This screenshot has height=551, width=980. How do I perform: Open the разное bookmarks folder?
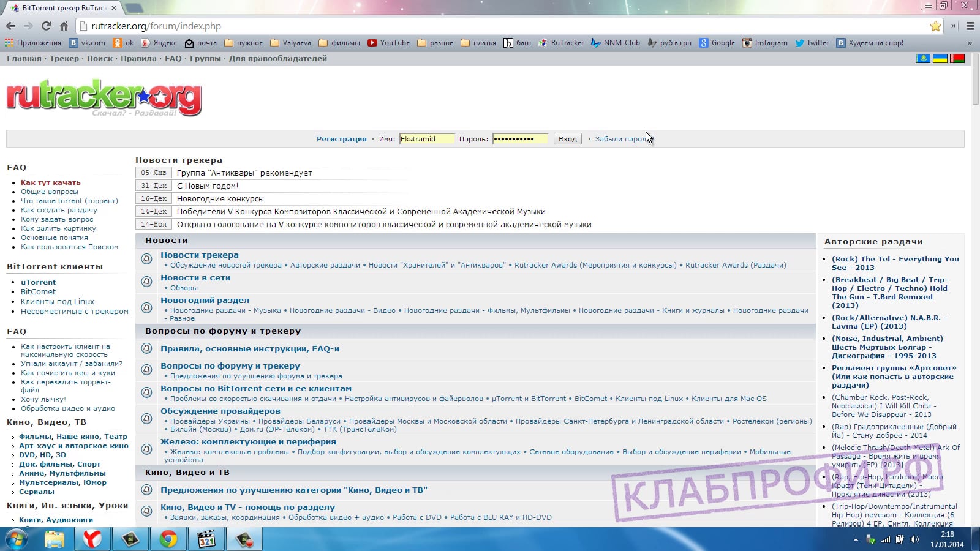click(x=435, y=43)
